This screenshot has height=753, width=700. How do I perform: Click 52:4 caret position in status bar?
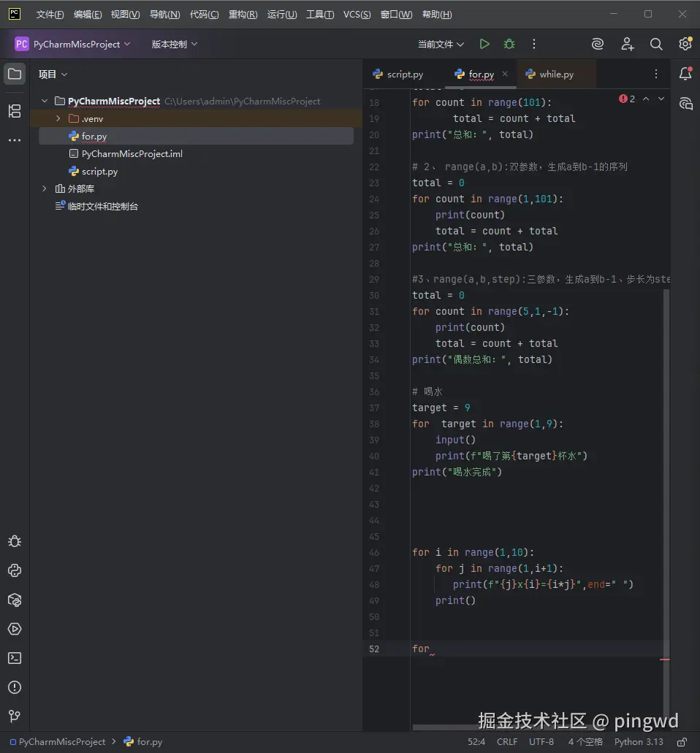(x=476, y=742)
